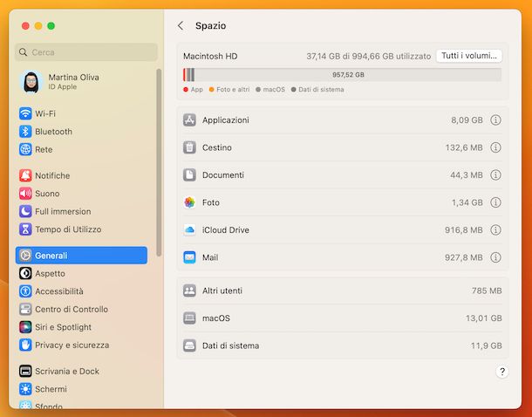The width and height of the screenshot is (532, 417).
Task: Click the macOS legend label
Action: (x=274, y=90)
